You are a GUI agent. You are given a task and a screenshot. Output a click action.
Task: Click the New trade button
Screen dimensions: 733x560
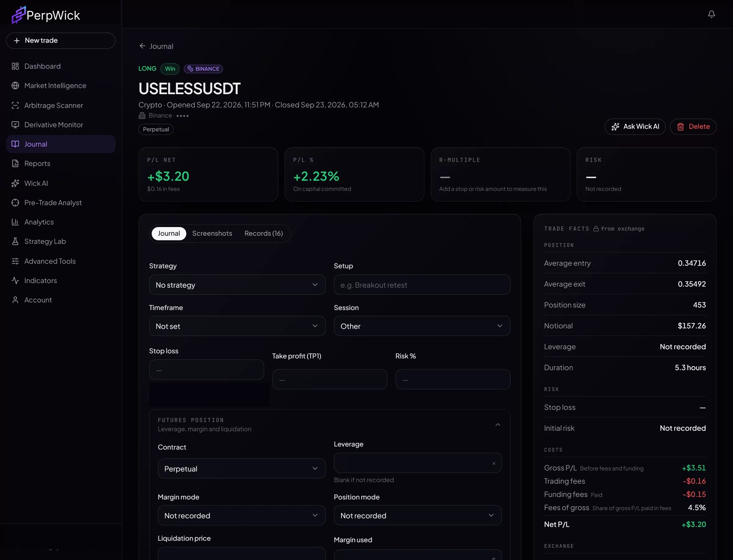click(61, 40)
